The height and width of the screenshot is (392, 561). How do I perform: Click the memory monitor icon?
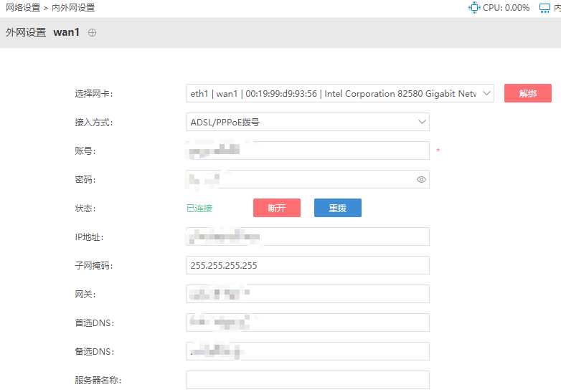(x=544, y=8)
